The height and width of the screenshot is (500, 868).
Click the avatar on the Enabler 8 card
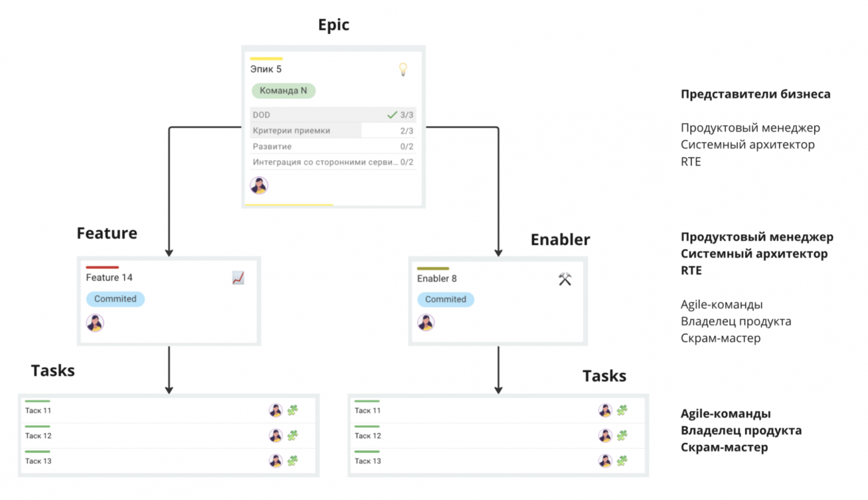click(426, 323)
